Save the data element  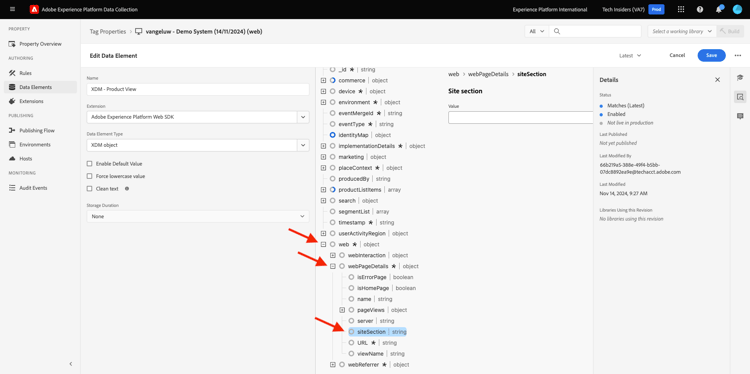[711, 55]
